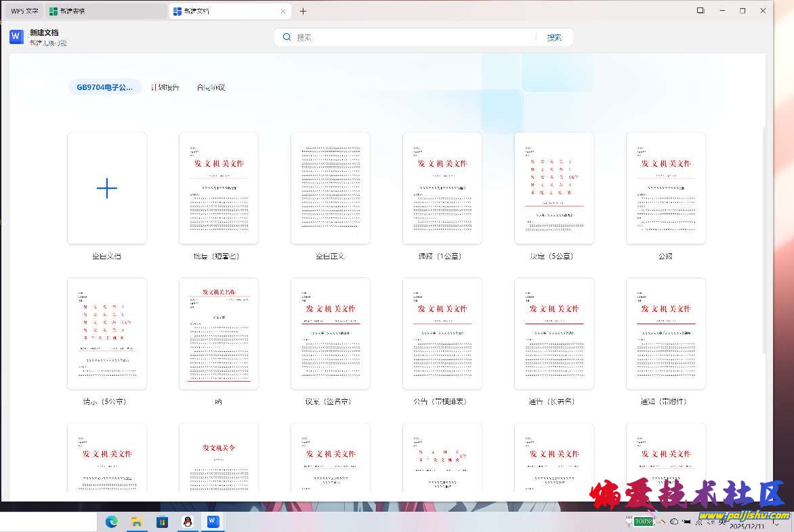
Task: Click into the template search input field
Action: click(406, 37)
